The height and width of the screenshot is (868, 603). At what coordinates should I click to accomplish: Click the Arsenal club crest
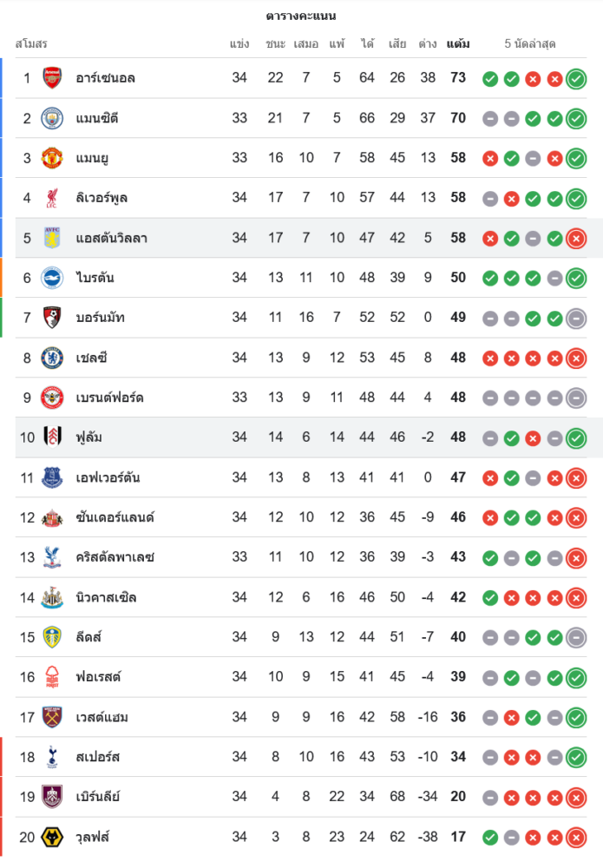click(52, 78)
